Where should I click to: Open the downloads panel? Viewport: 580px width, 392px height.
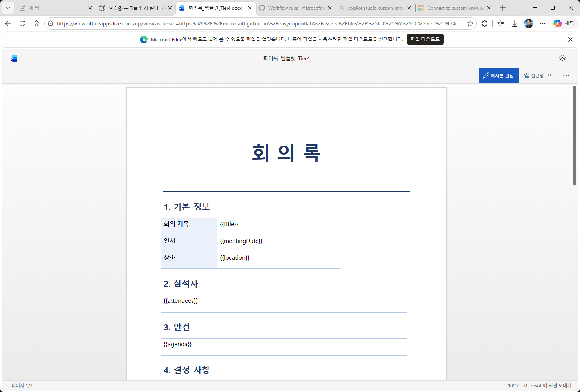pos(515,23)
